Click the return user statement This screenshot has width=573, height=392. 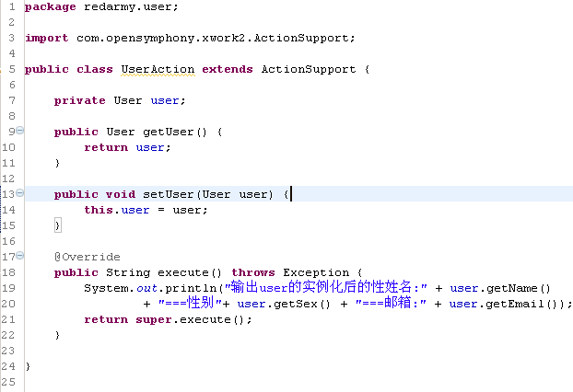coord(127,147)
